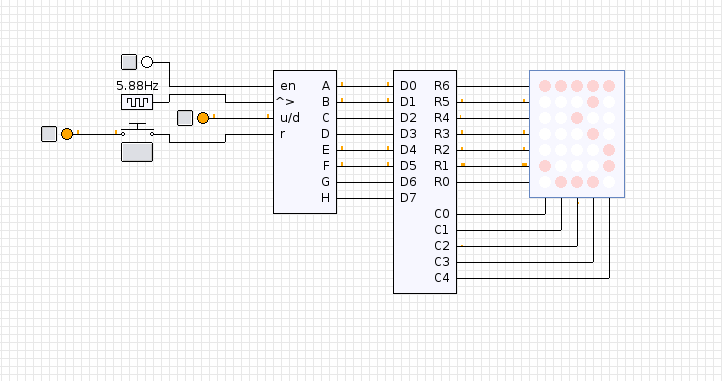Toggle the logic input connected to en
This screenshot has height=381, width=722.
[129, 62]
